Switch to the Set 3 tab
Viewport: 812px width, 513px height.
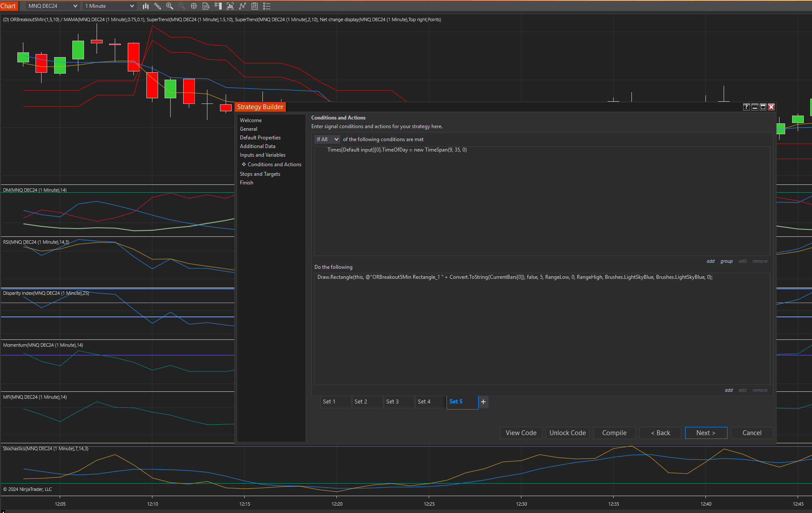(399, 402)
